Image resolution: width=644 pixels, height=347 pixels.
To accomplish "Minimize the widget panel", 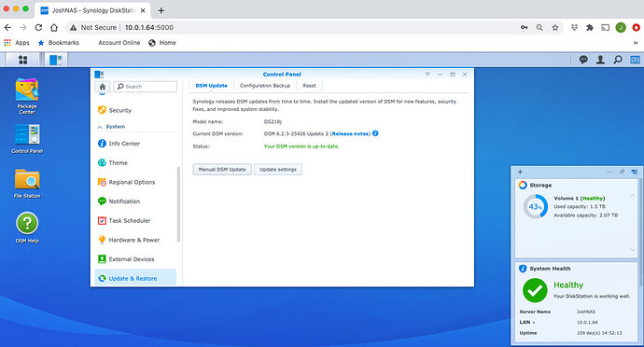I will tap(609, 172).
